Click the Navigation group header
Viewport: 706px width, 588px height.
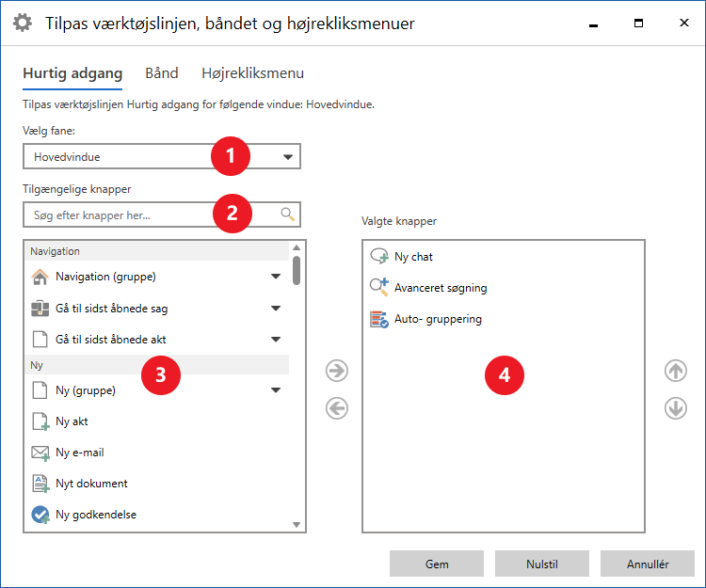coord(157,251)
